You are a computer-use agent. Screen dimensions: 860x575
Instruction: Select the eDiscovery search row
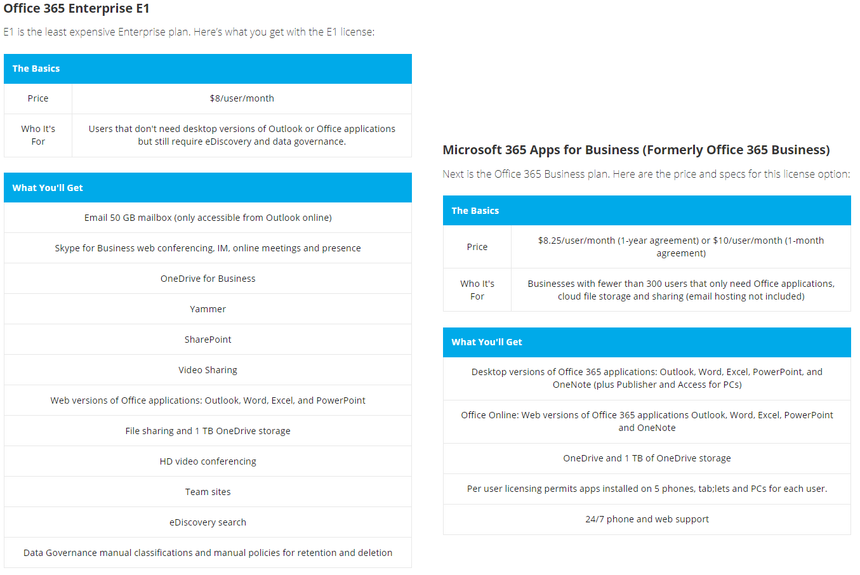coord(207,523)
